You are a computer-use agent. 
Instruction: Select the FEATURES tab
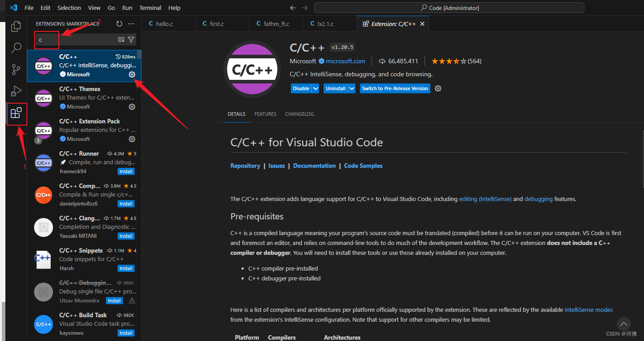tap(265, 114)
